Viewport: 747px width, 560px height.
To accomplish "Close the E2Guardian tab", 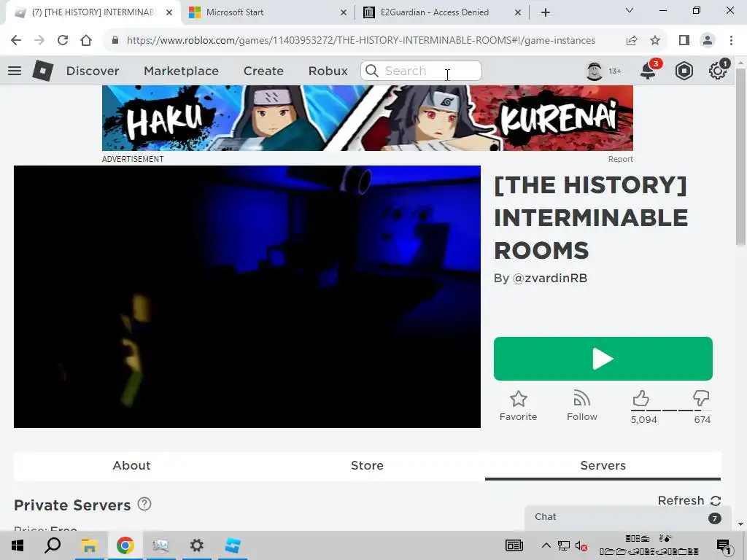I will (518, 13).
